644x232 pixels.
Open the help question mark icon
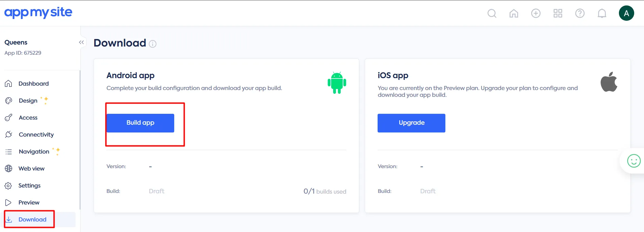click(x=580, y=14)
